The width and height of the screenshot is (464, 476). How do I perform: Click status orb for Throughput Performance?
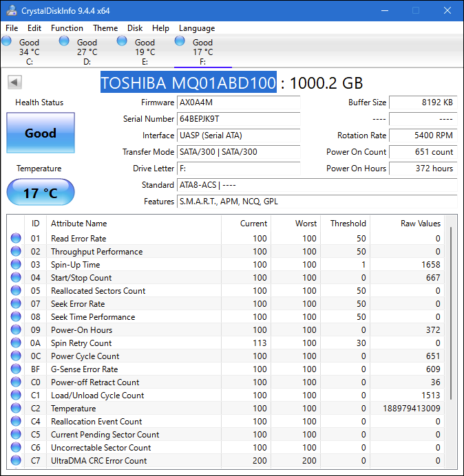(x=16, y=251)
